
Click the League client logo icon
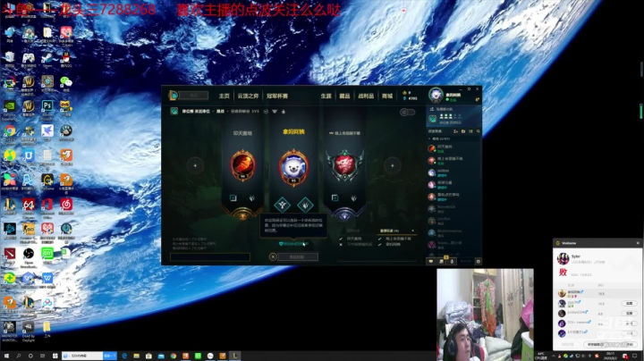[x=174, y=96]
